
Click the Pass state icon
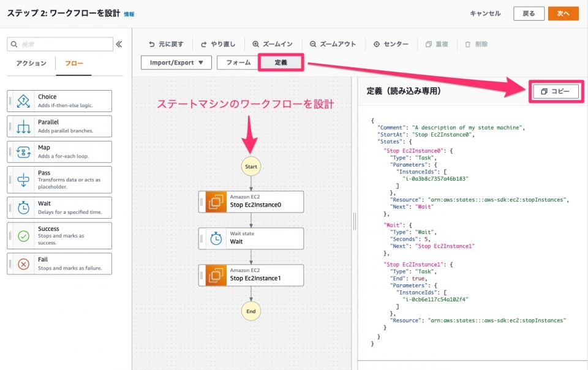(x=23, y=179)
